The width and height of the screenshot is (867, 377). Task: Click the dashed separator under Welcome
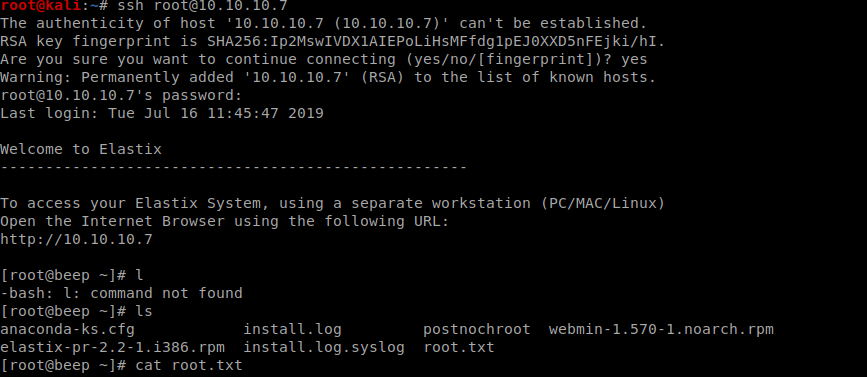pyautogui.click(x=233, y=167)
